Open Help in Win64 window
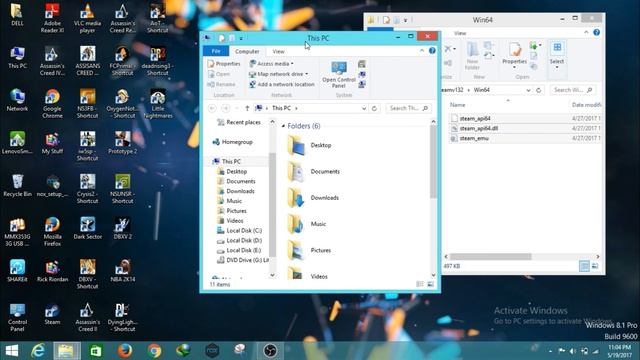This screenshot has height=360, width=640. [596, 33]
